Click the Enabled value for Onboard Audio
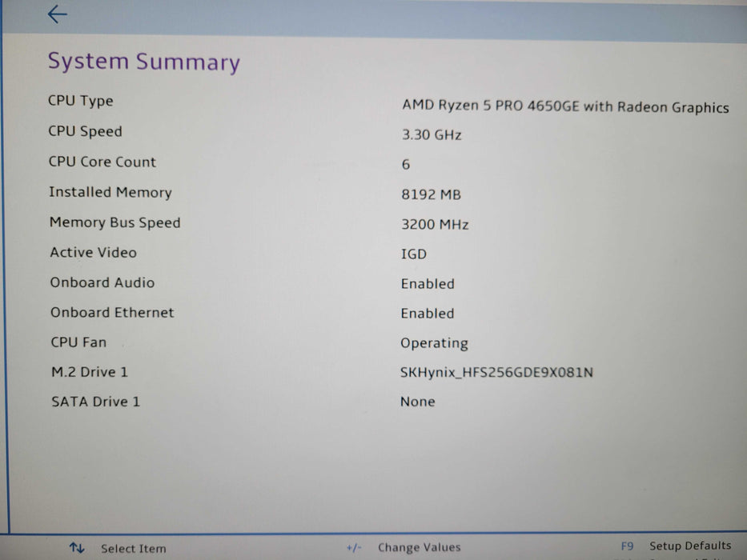 (428, 284)
